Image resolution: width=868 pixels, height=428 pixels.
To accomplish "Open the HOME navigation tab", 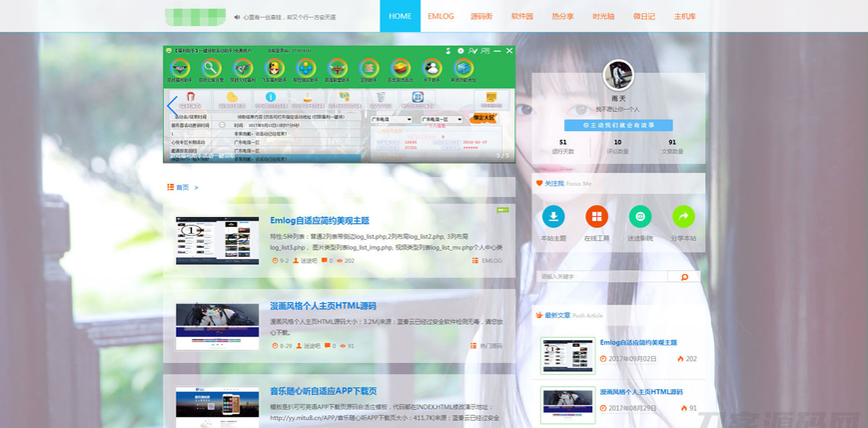I will 400,16.
